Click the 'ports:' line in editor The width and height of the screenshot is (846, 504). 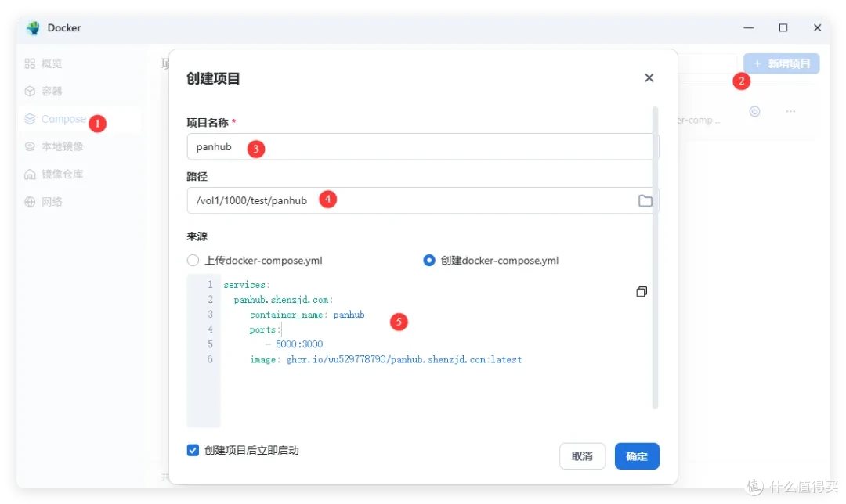[265, 329]
